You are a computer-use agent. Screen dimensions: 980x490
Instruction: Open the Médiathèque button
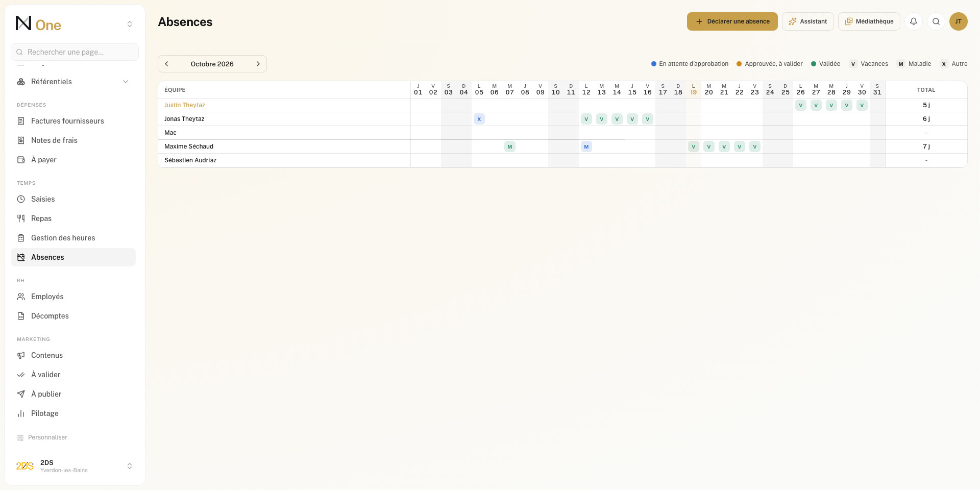point(869,21)
